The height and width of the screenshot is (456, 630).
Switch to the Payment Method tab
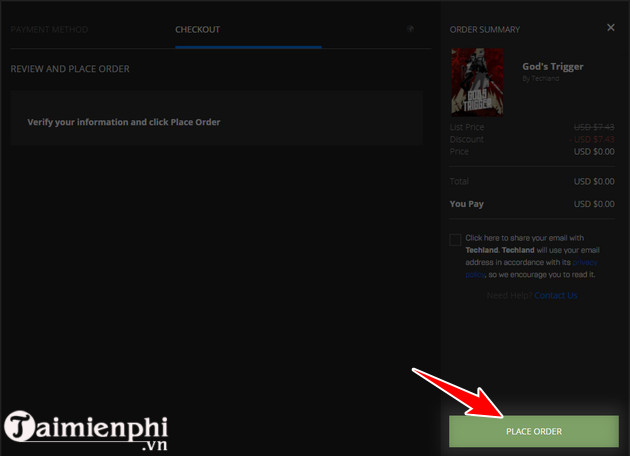49,30
